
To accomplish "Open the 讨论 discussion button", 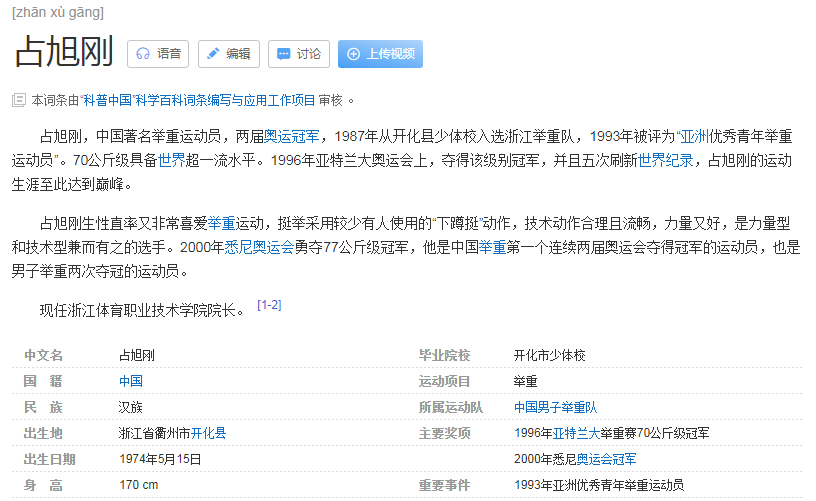I will [299, 54].
